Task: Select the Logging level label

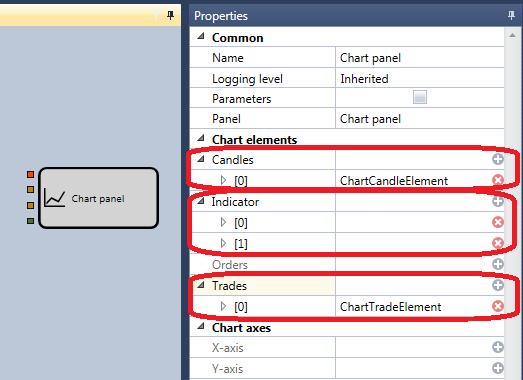Action: point(247,79)
